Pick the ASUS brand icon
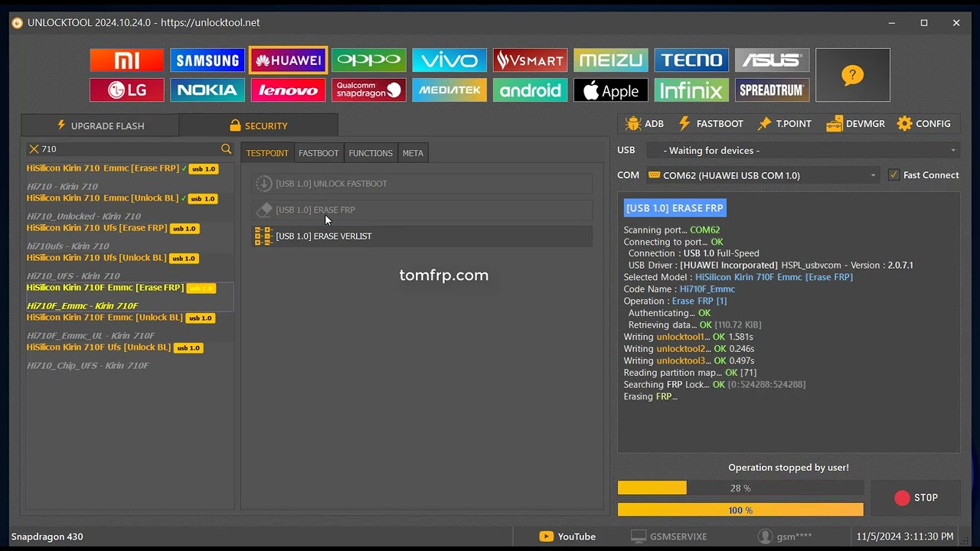This screenshot has width=980, height=551. 773,60
